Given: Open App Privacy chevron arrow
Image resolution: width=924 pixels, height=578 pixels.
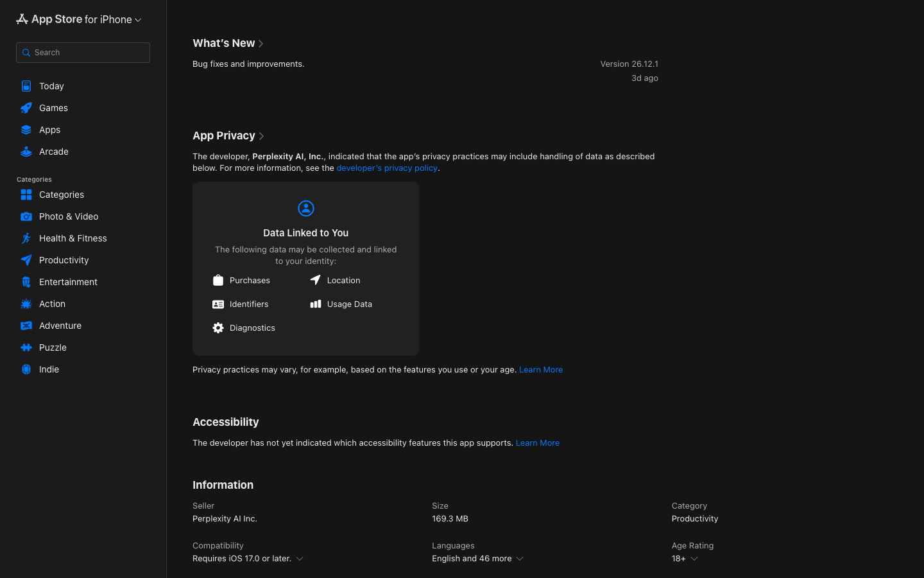Looking at the screenshot, I should tap(261, 136).
